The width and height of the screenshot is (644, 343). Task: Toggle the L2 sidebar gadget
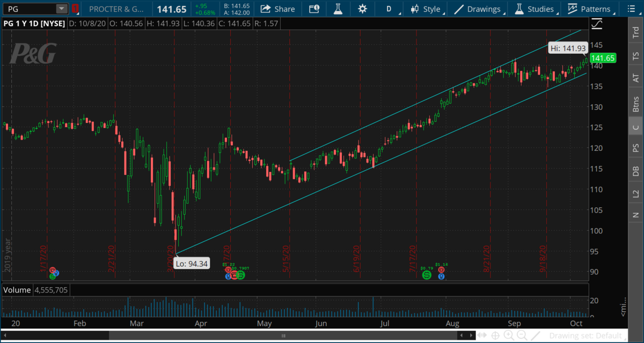[x=636, y=194]
